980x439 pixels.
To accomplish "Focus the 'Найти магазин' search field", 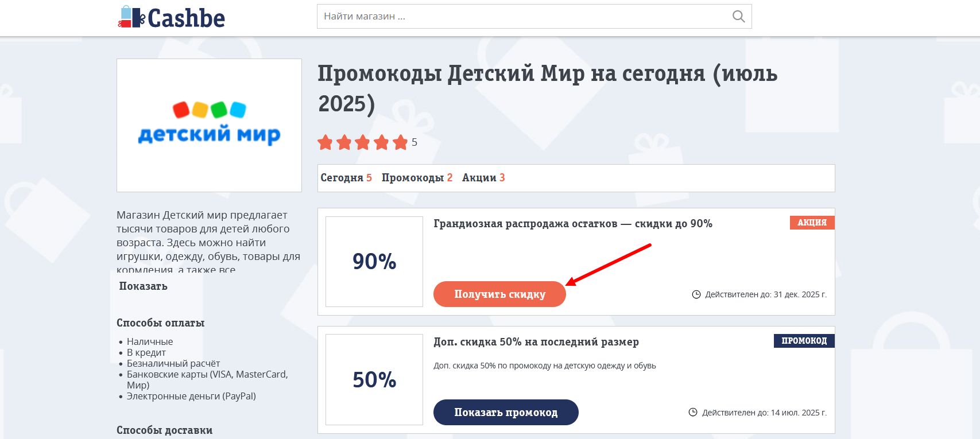I will click(x=534, y=17).
